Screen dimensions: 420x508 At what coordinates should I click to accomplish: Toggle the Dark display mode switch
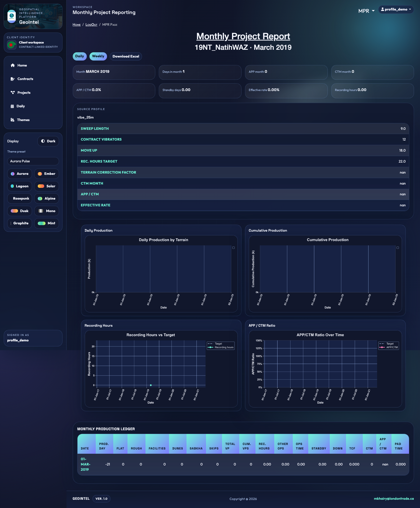[48, 141]
